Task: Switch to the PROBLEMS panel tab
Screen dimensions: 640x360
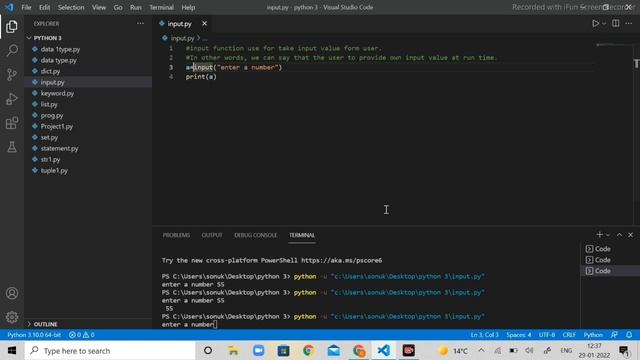Action: pos(176,235)
